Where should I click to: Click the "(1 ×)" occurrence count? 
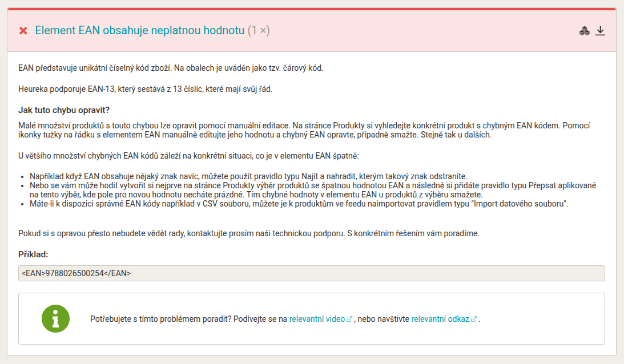coord(259,30)
